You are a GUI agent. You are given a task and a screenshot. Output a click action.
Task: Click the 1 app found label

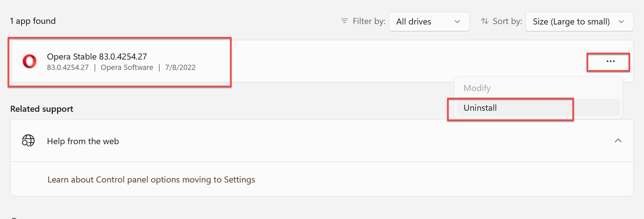pos(33,21)
